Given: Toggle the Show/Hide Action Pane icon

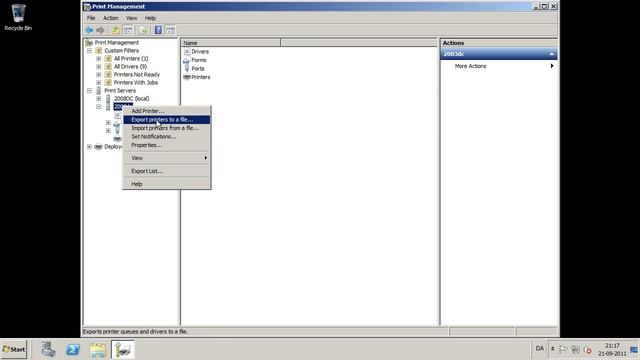Looking at the screenshot, I should (170, 30).
